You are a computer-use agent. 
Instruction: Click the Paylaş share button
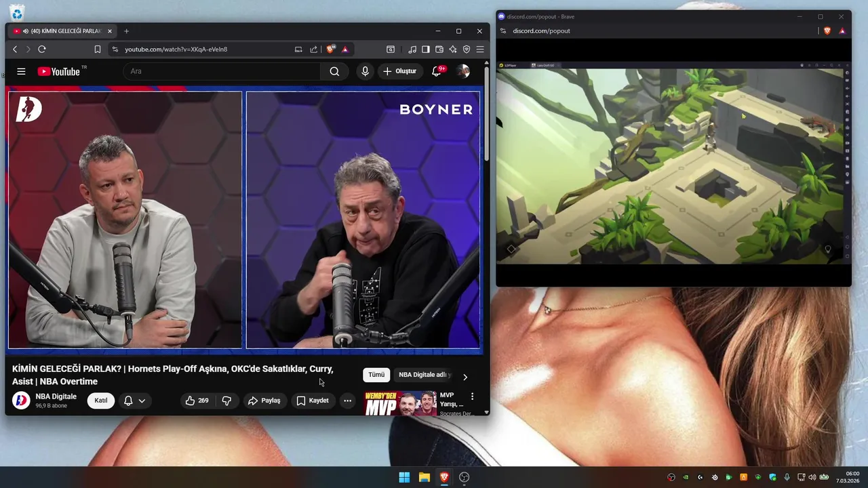264,401
